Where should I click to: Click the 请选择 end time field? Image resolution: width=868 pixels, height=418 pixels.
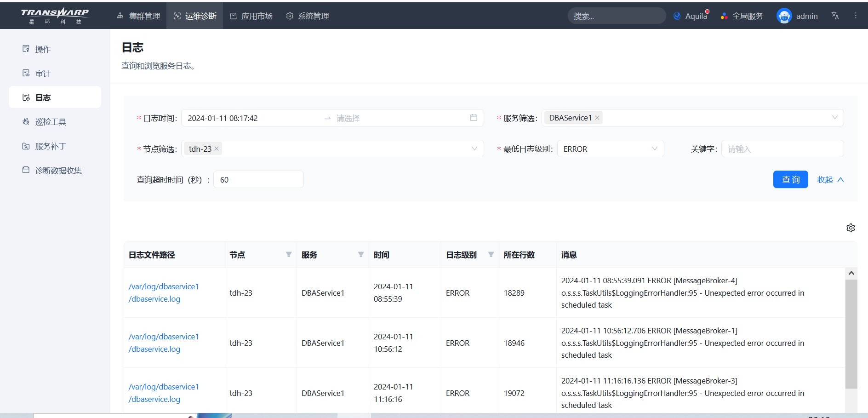[x=400, y=118]
